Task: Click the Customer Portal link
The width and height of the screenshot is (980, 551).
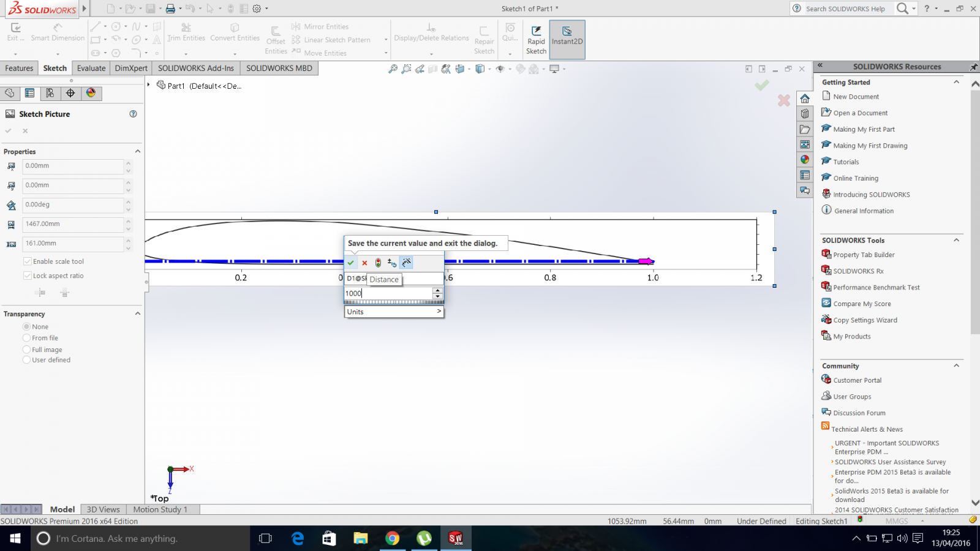Action: (858, 380)
